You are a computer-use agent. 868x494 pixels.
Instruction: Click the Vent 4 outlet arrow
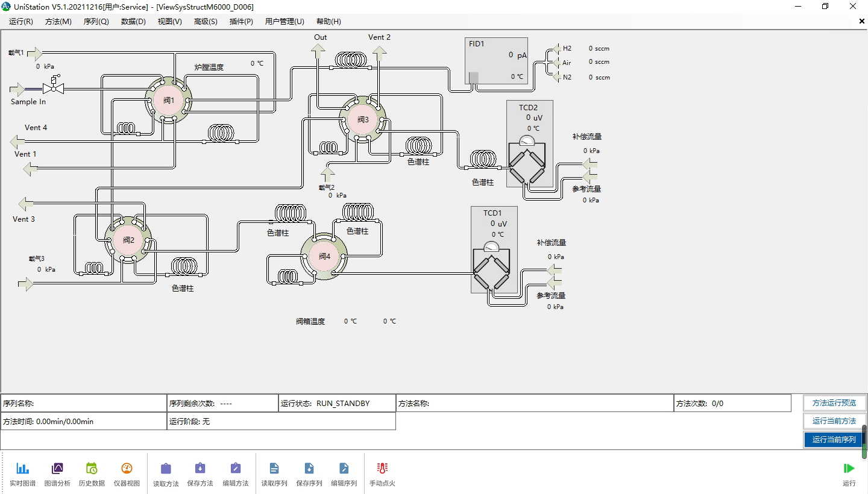17,142
